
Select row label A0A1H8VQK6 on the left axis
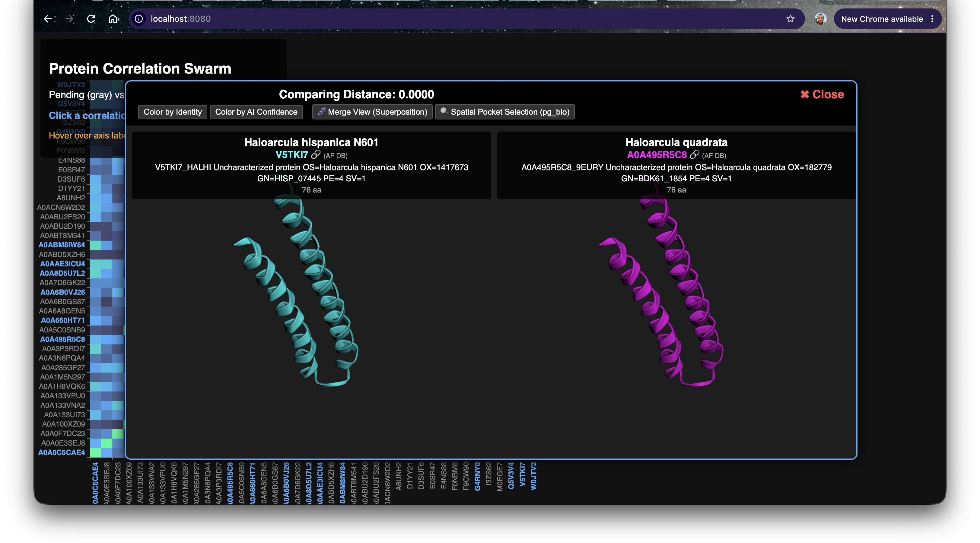[x=62, y=386]
